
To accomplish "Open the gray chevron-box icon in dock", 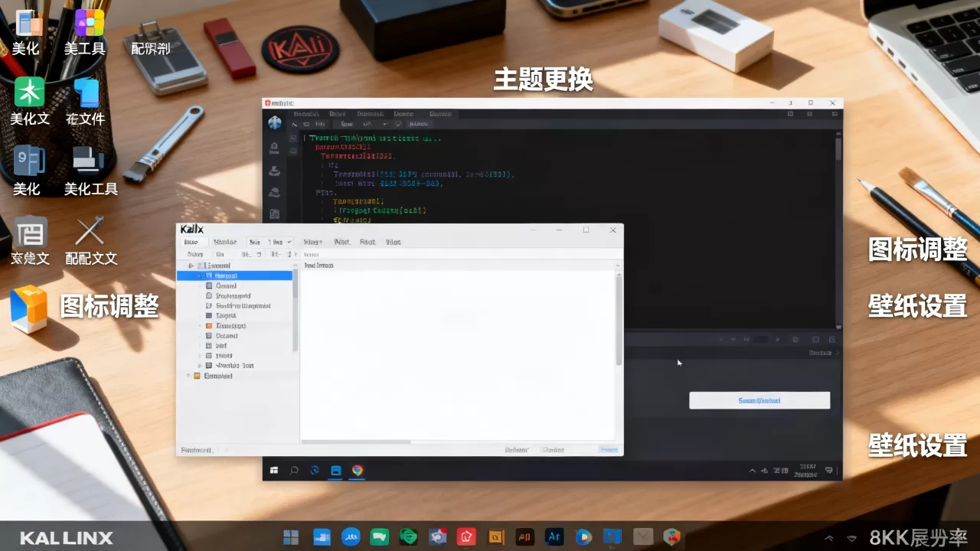I will pyautogui.click(x=643, y=537).
